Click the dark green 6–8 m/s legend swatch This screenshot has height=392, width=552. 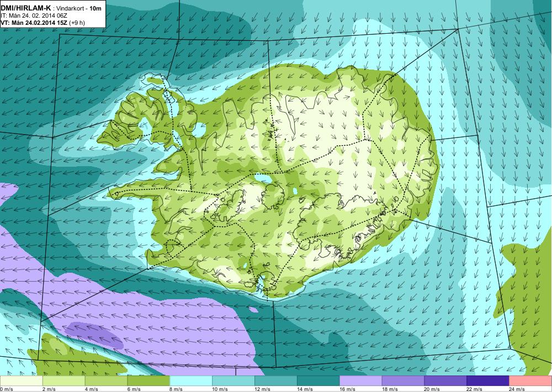(148, 381)
